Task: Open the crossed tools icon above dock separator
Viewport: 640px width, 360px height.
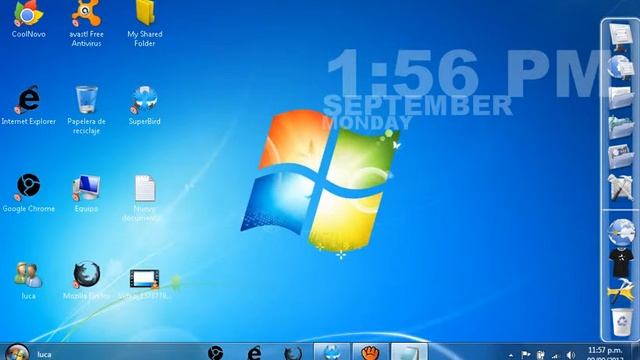Action: click(620, 188)
